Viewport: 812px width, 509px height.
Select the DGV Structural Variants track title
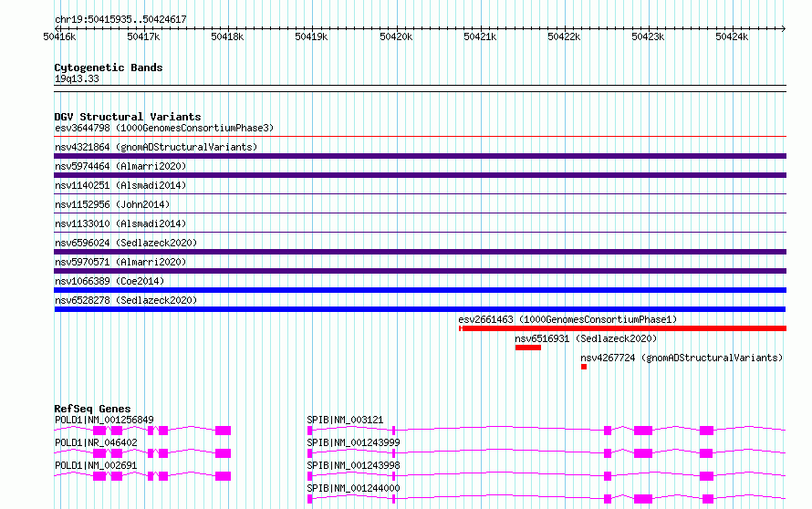[x=128, y=117]
